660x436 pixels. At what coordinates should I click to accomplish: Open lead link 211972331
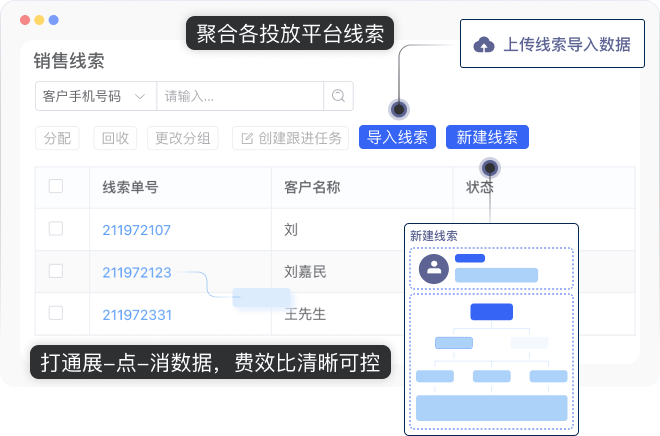tap(137, 314)
